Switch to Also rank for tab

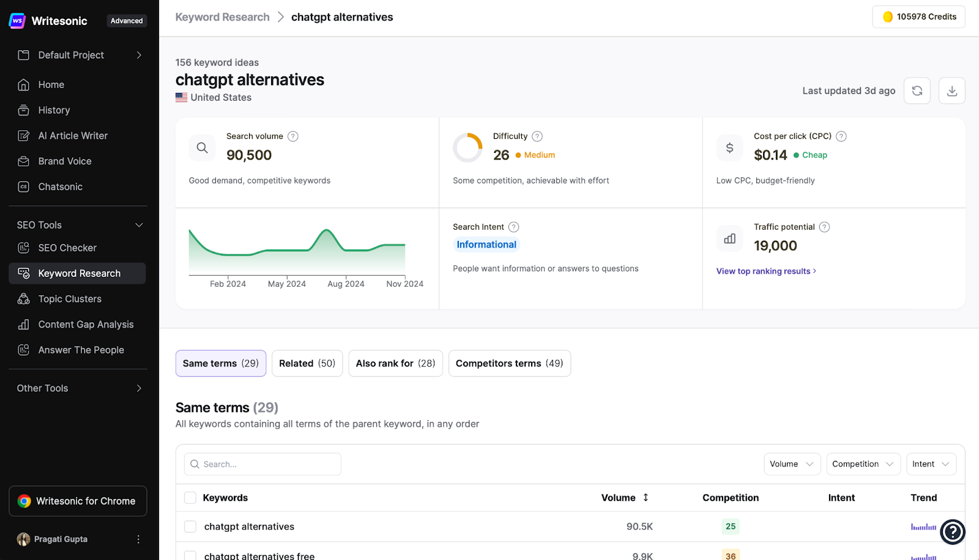(395, 363)
